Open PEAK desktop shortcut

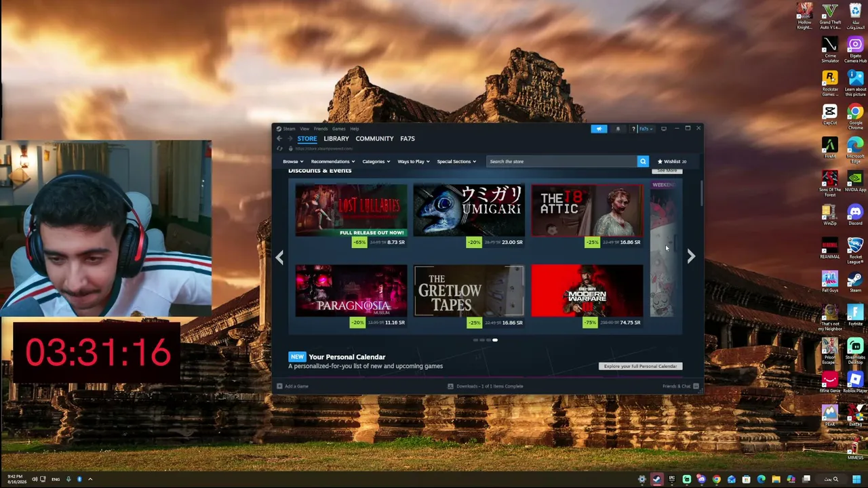click(x=830, y=415)
